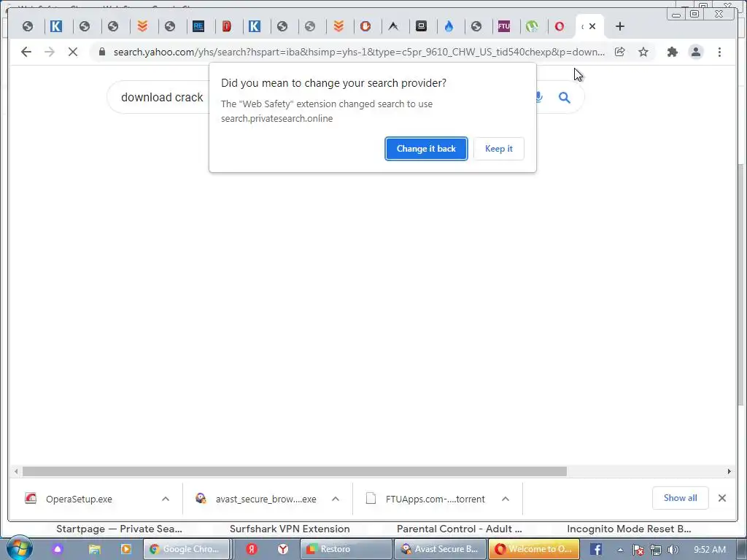The image size is (747, 560).
Task: Open the media player taskbar icon
Action: (125, 549)
